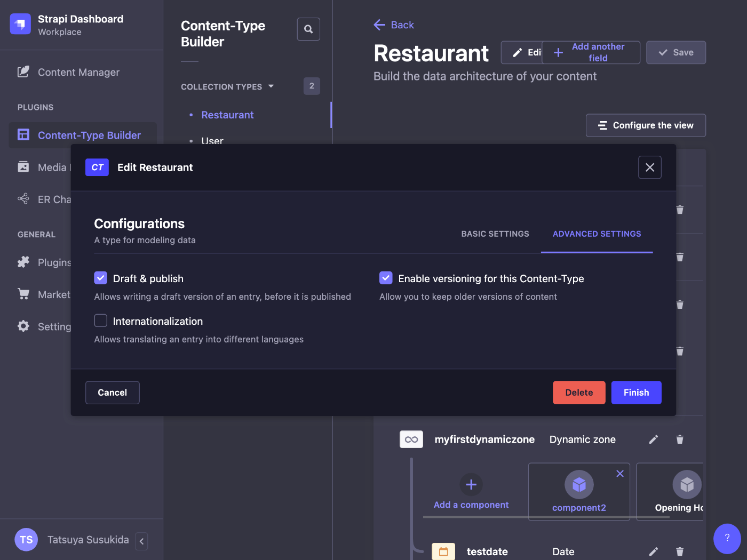
Task: Edit the myfirstdynamiczone field
Action: [654, 439]
